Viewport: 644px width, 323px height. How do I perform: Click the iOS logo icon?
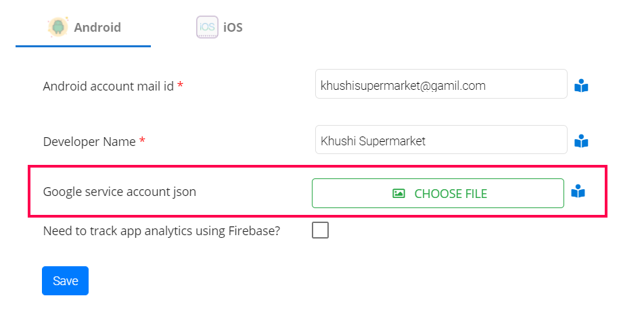207,27
